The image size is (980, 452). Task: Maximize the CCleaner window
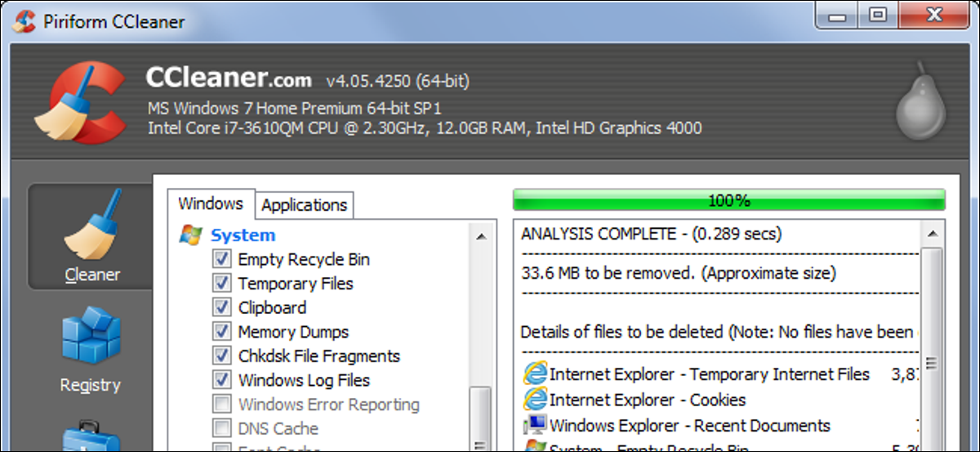tap(879, 15)
